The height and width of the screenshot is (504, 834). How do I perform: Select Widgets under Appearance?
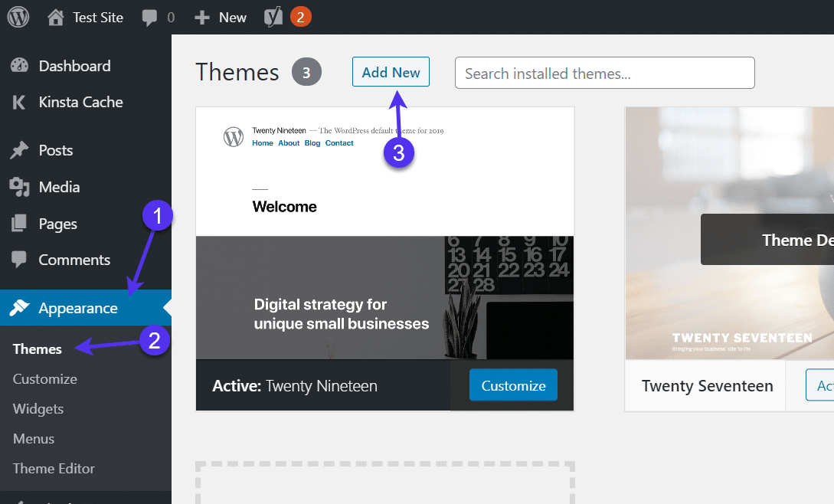click(38, 408)
